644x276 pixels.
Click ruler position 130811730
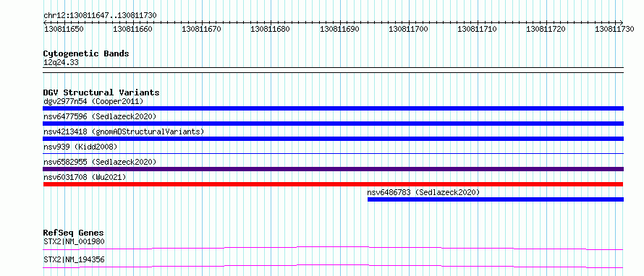(615, 29)
